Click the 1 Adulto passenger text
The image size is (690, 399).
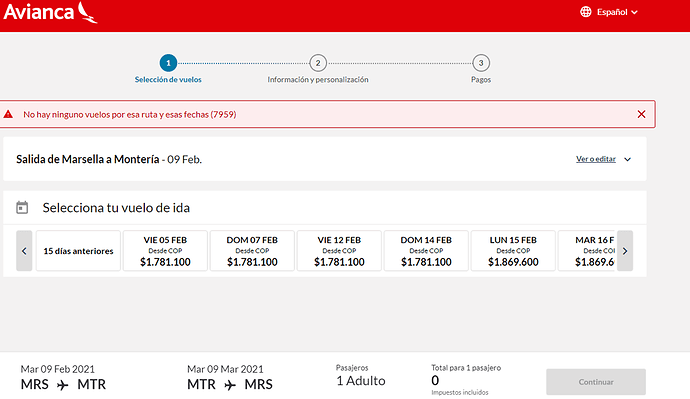(361, 381)
